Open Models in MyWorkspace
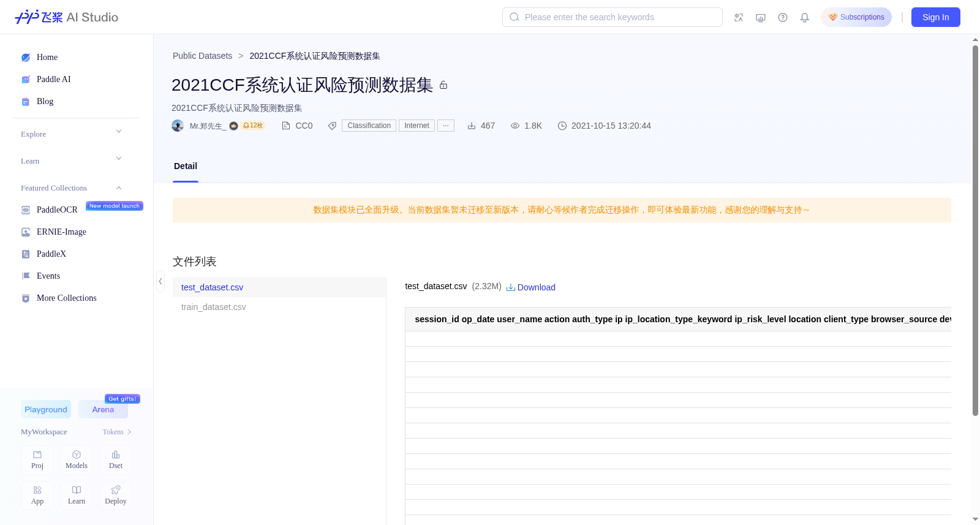Viewport: 980px width, 525px height. (77, 460)
